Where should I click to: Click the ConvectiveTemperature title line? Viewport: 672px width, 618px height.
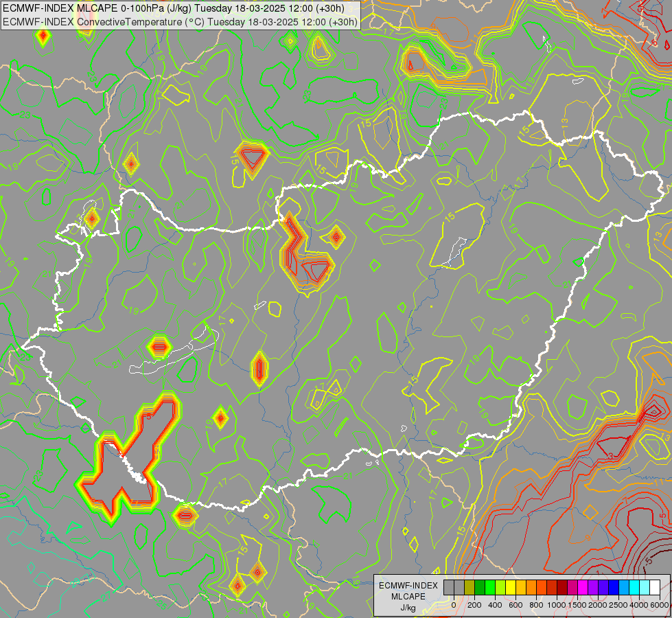pyautogui.click(x=180, y=22)
